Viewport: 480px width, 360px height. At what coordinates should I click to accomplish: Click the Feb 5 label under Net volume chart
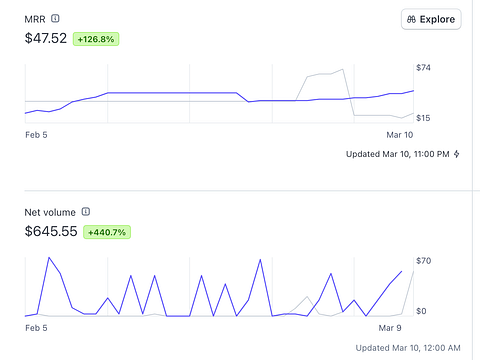(x=36, y=328)
